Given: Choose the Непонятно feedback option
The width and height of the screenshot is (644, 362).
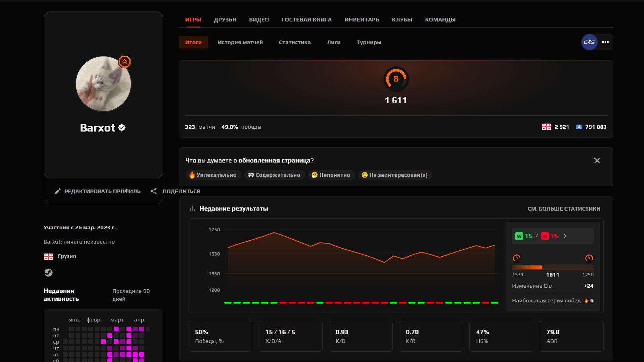Looking at the screenshot, I should pyautogui.click(x=331, y=175).
